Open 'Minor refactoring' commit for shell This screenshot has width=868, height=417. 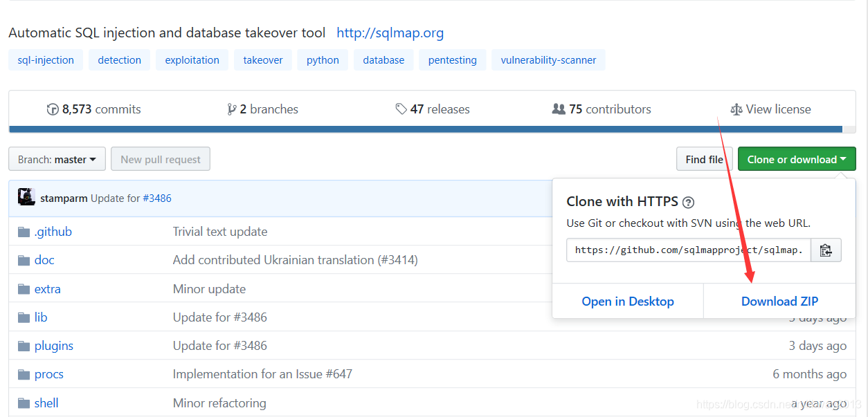[219, 403]
